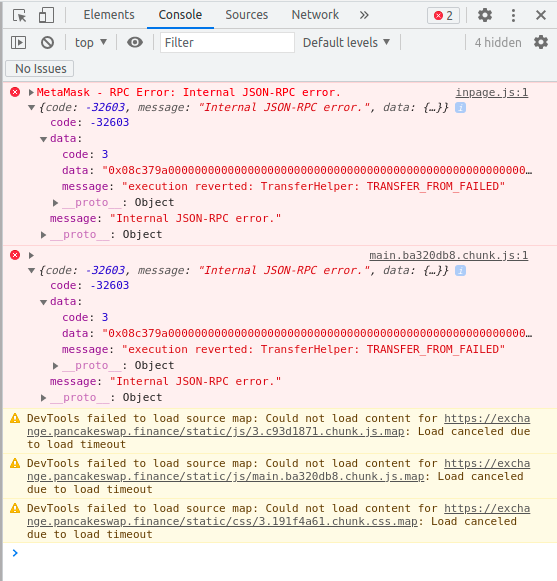Show more tabs with the double chevron
The height and width of the screenshot is (581, 557).
(364, 15)
